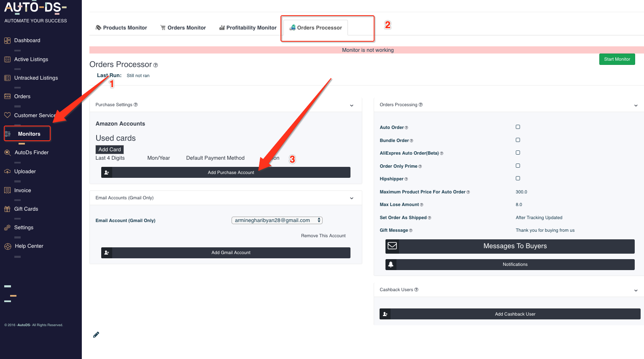
Task: Click the Bundle Order help icon
Action: 412,141
